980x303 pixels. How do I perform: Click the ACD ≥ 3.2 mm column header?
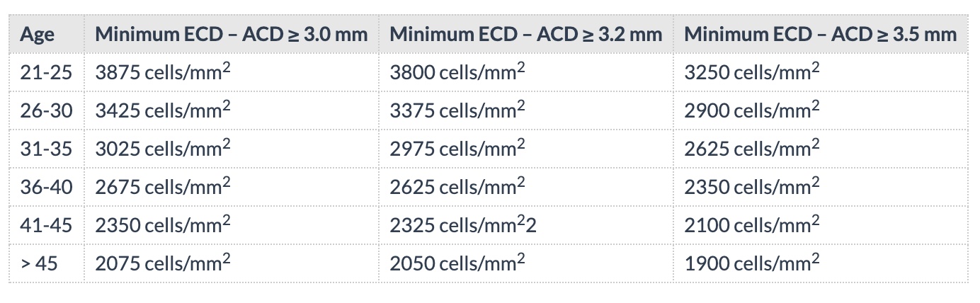click(525, 34)
